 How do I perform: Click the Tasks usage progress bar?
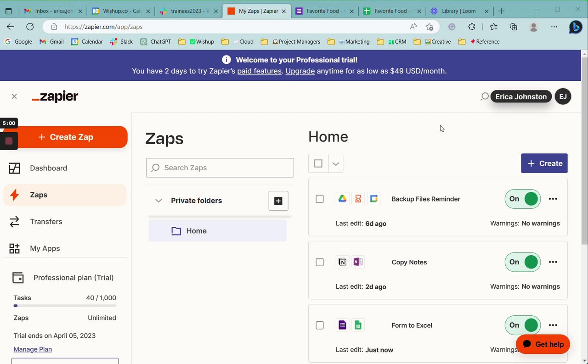(x=65, y=306)
